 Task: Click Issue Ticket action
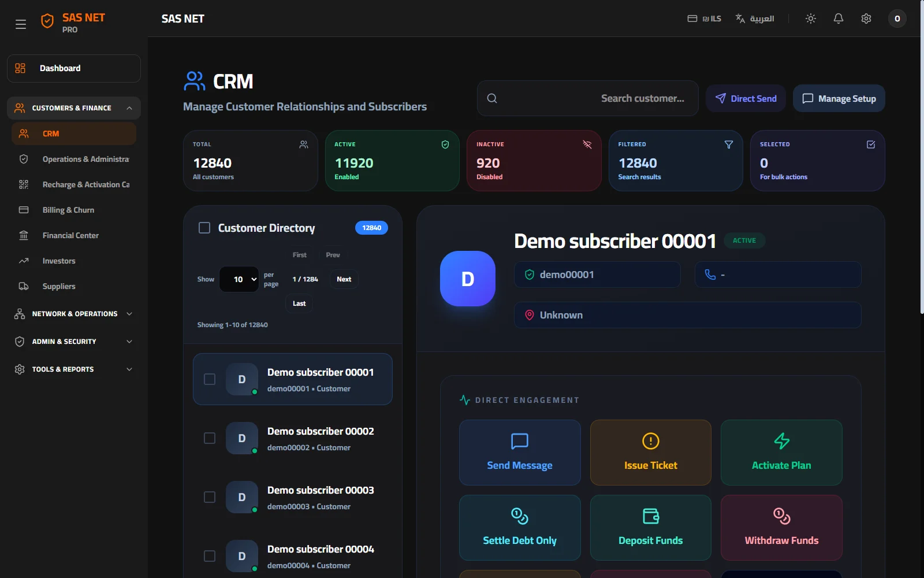tap(651, 453)
